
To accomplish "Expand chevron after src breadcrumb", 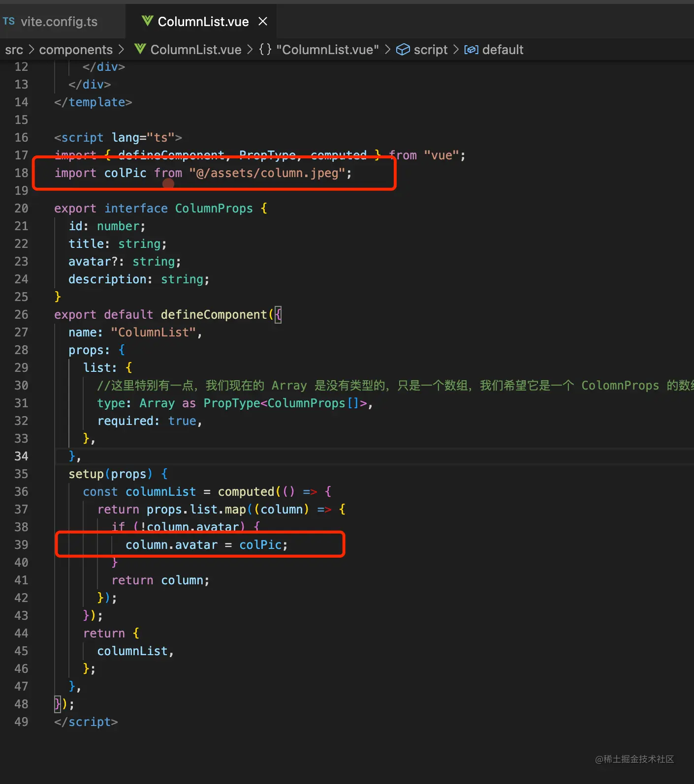I will 31,50.
